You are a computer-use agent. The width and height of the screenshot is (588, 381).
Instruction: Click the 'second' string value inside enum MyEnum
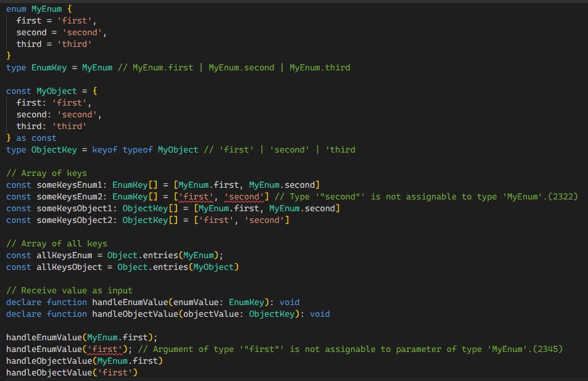pyautogui.click(x=81, y=33)
